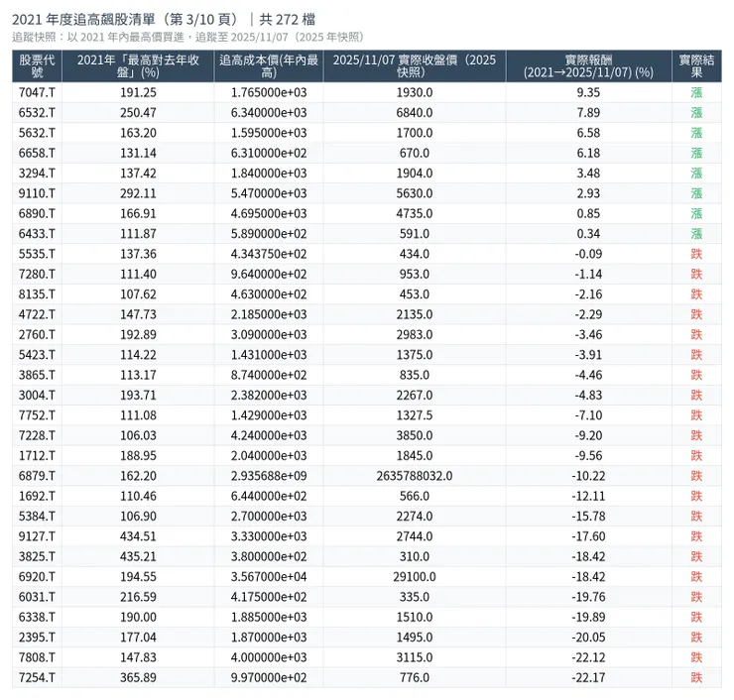Select stock code 7752.T
Viewport: 734px width, 700px height.
37,415
